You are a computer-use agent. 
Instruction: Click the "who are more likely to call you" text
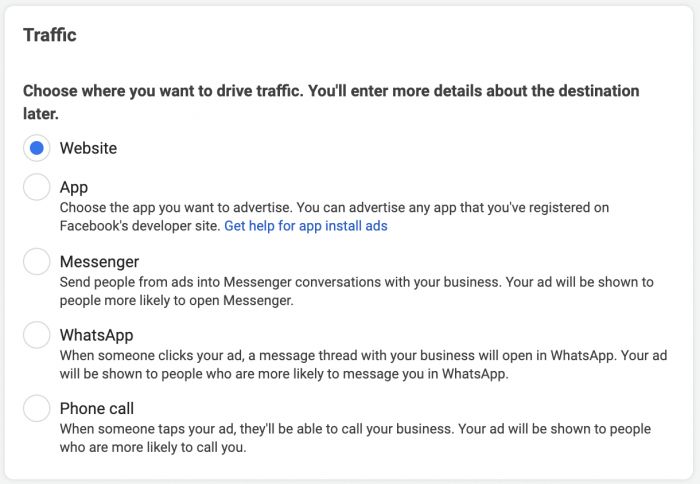[x=152, y=447]
